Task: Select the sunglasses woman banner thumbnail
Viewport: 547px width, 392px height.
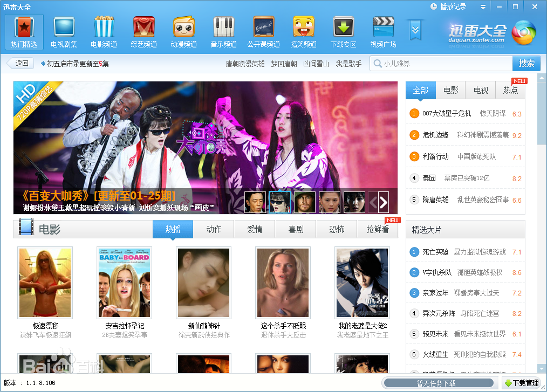Action: pyautogui.click(x=280, y=202)
